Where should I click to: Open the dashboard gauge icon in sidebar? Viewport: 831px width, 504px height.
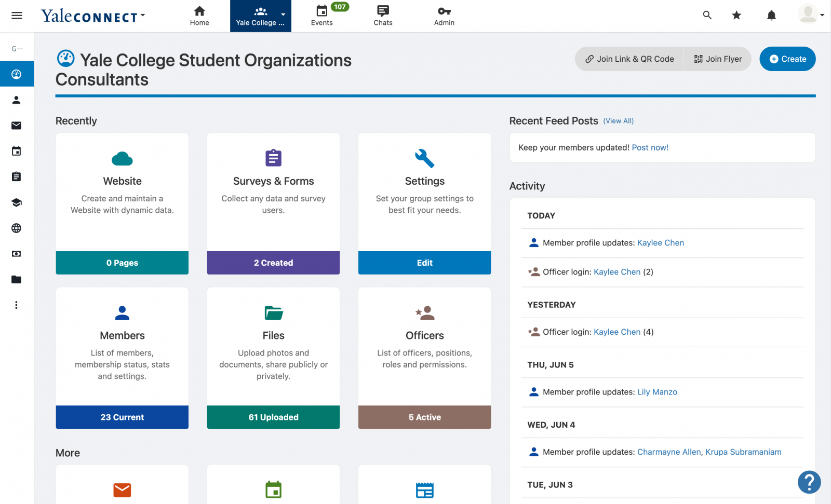(17, 74)
